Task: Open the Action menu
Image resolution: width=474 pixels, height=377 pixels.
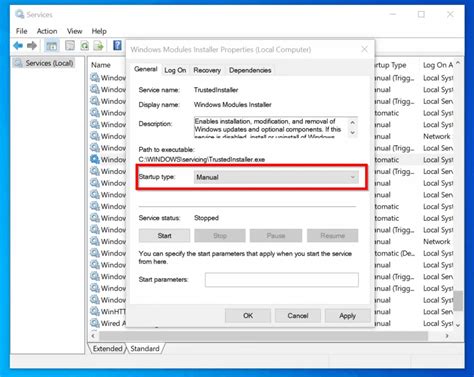Action: click(x=47, y=31)
